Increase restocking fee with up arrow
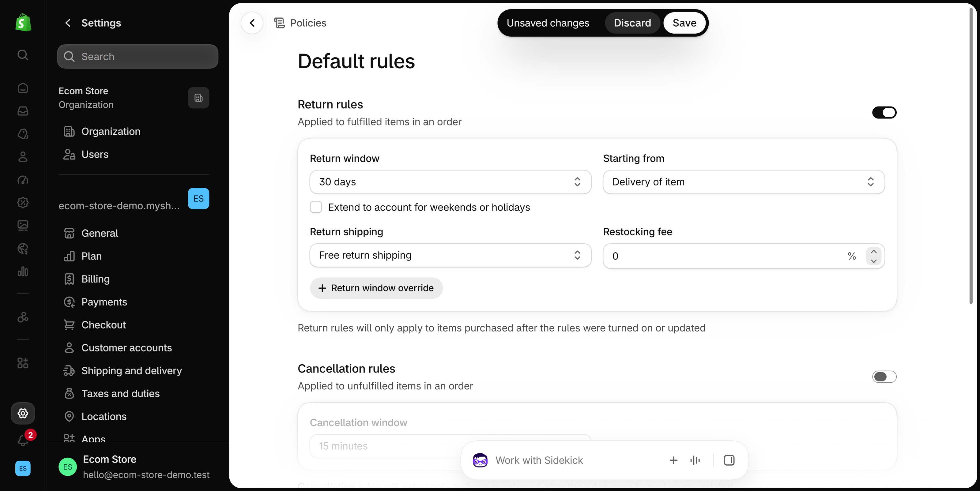The image size is (980, 491). pos(873,252)
